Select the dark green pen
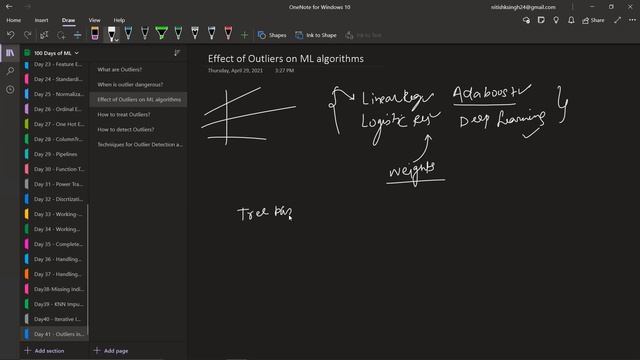 coord(178,33)
